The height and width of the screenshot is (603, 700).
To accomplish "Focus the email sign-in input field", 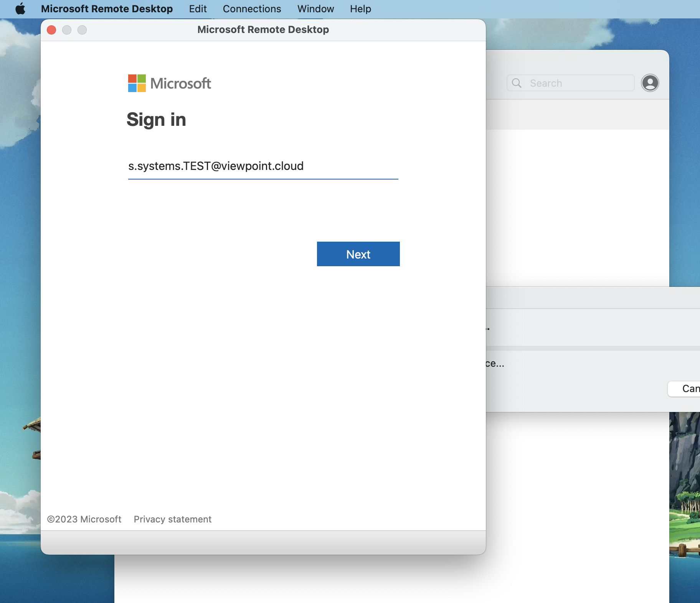I will (x=263, y=166).
